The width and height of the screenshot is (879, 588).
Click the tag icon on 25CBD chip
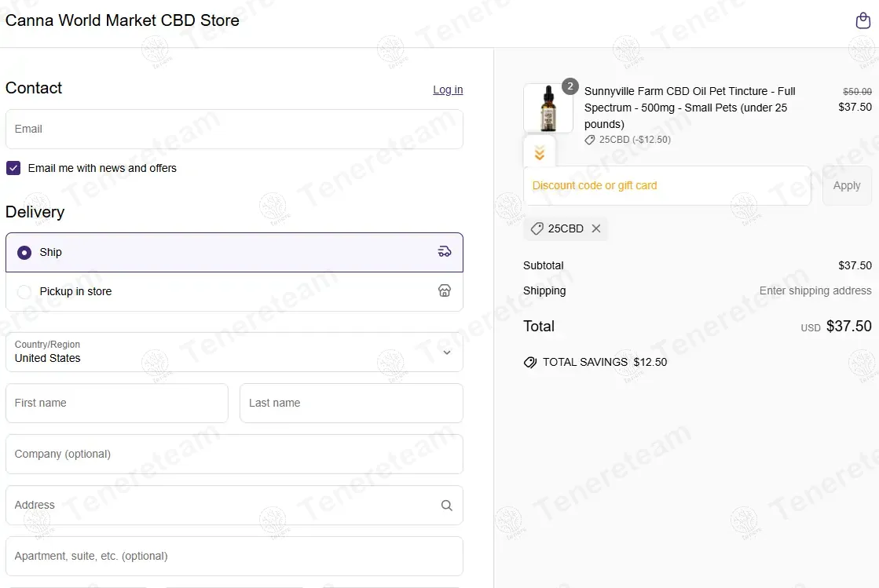click(x=537, y=228)
